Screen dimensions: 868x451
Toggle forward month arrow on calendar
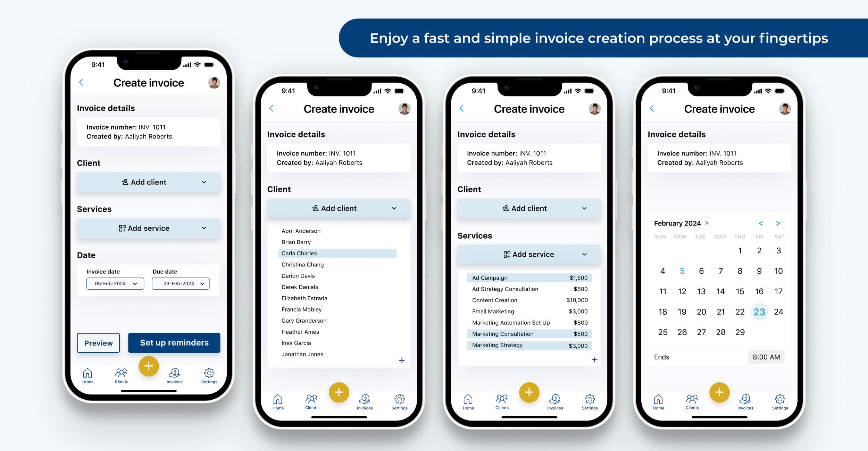point(779,223)
